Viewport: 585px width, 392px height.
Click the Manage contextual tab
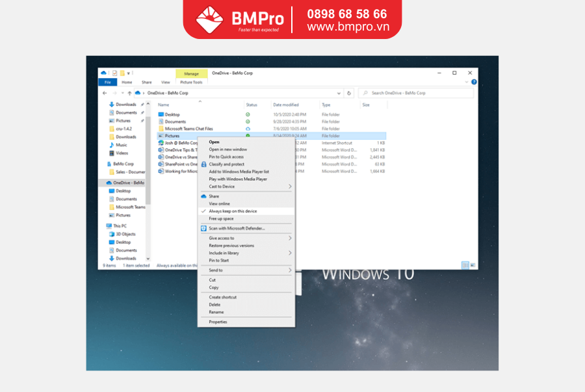[191, 74]
